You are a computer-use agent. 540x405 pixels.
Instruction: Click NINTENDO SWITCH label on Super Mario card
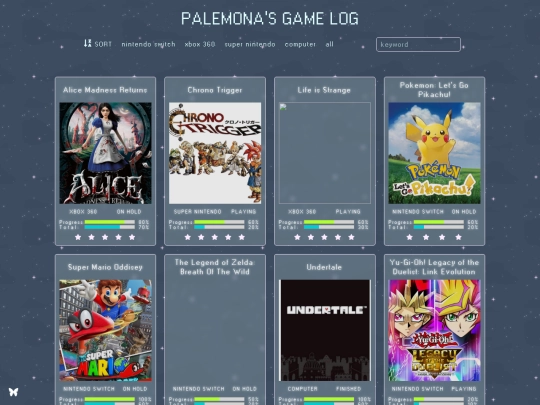pos(89,389)
